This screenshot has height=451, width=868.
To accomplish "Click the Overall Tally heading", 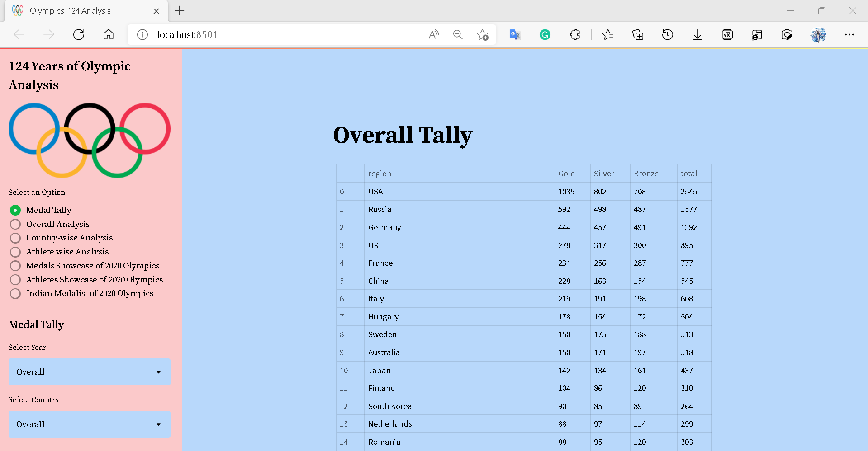I will [x=403, y=135].
